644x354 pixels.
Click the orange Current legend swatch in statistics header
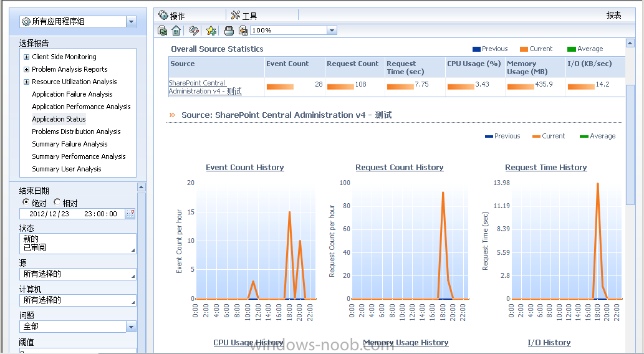(524, 49)
